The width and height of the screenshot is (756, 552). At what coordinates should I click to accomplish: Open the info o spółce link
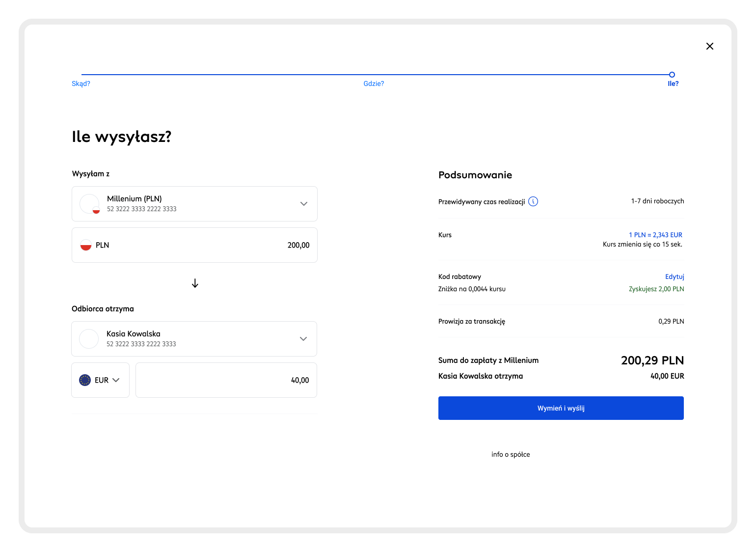click(x=511, y=454)
